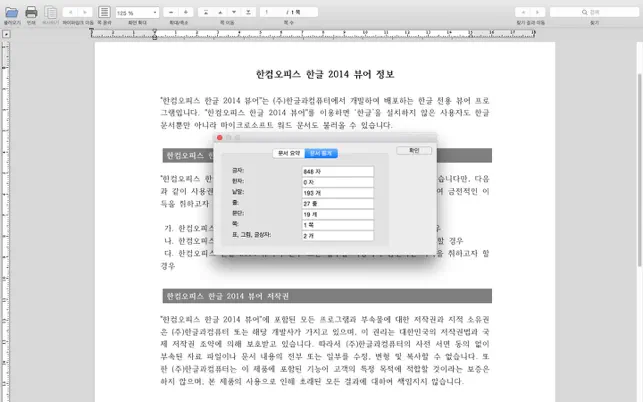Click the gray heading '한컴오피스 한글 2014 뷰어 저작권'
The image size is (643, 402).
tap(327, 296)
